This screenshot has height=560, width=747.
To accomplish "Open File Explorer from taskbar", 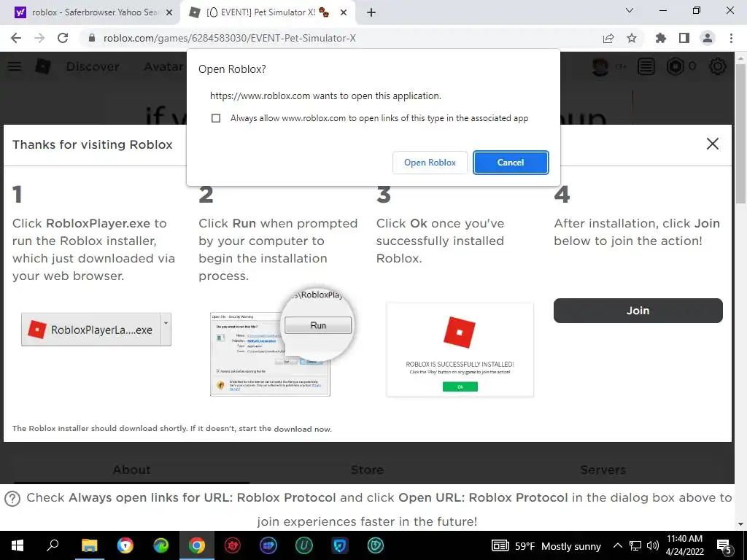I will click(x=89, y=545).
